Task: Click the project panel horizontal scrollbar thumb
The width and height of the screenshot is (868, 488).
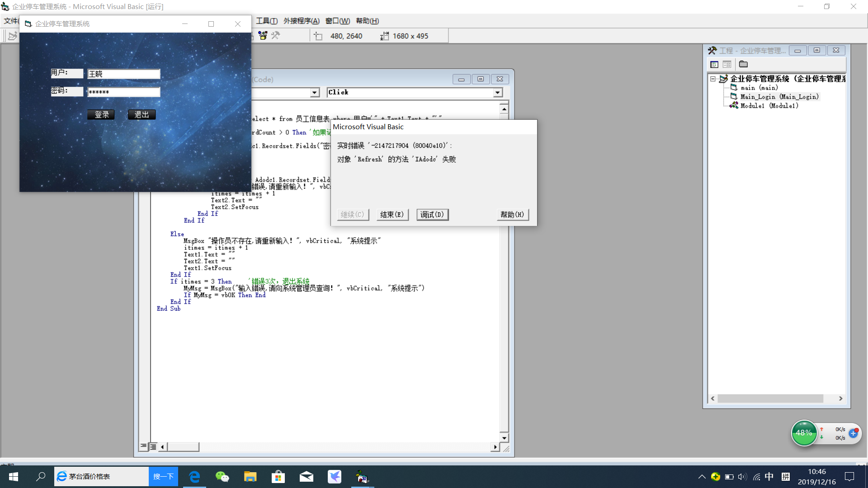Action: click(770, 399)
